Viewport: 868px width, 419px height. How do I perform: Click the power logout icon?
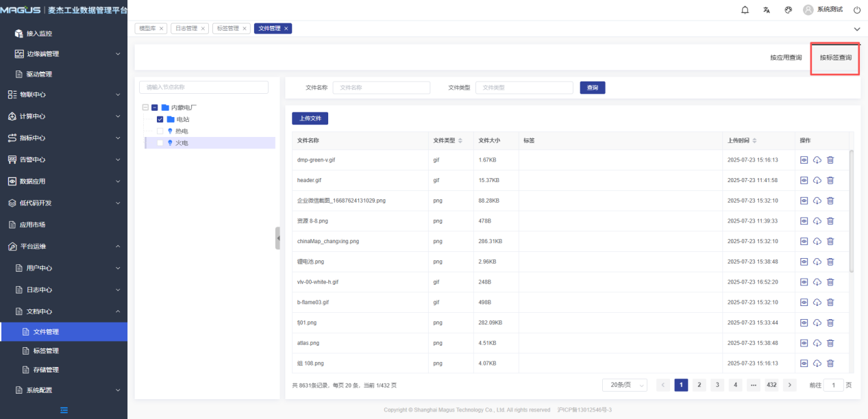856,10
